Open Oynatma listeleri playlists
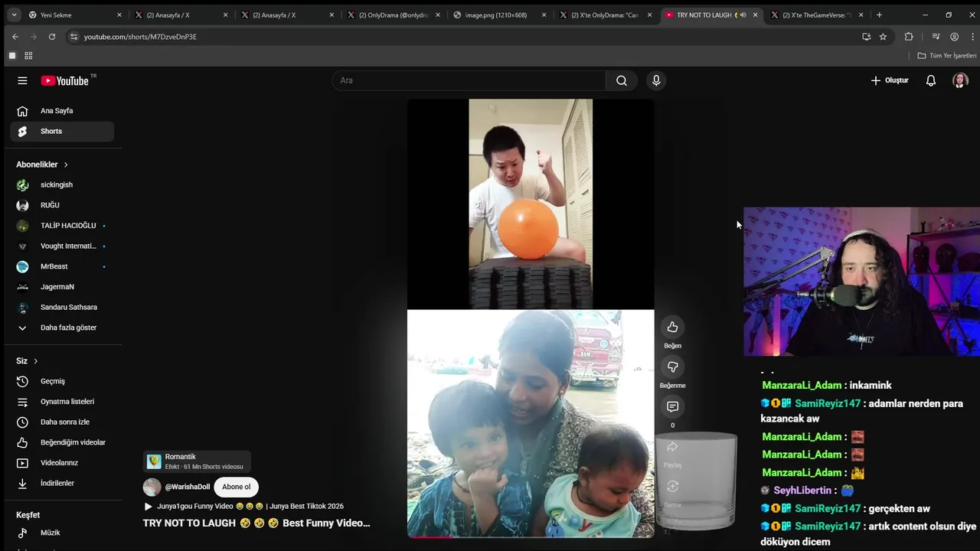Screen dimensions: 980x551 62,402
